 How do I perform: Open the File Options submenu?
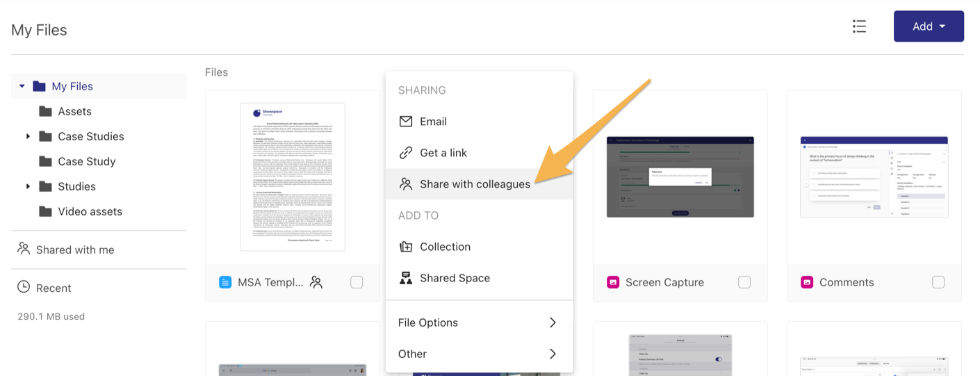click(479, 322)
